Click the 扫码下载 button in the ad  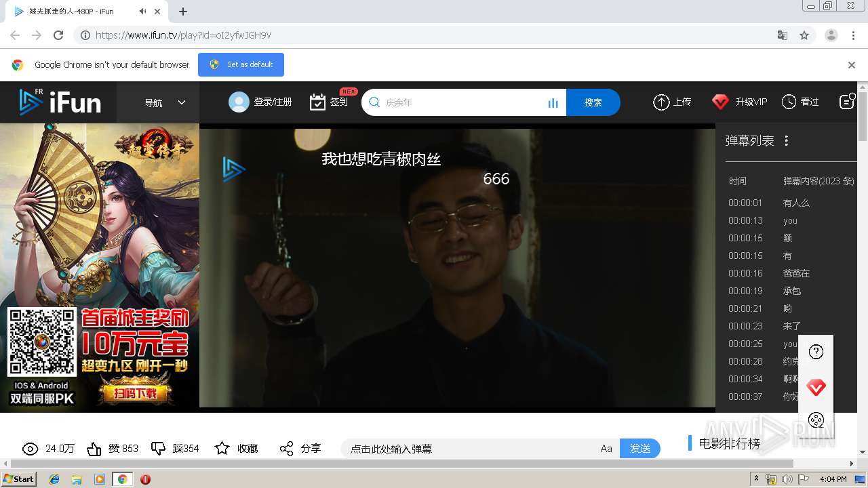click(134, 394)
